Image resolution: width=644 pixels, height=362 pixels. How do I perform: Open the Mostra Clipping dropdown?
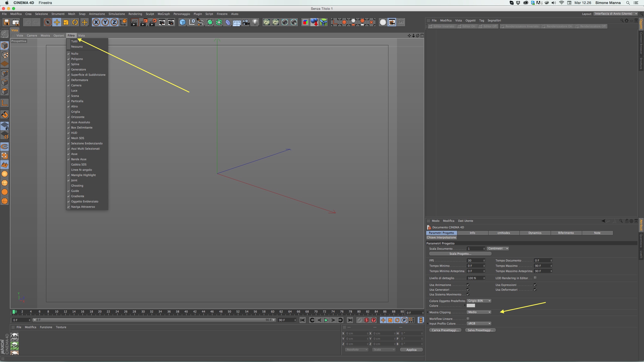point(479,312)
